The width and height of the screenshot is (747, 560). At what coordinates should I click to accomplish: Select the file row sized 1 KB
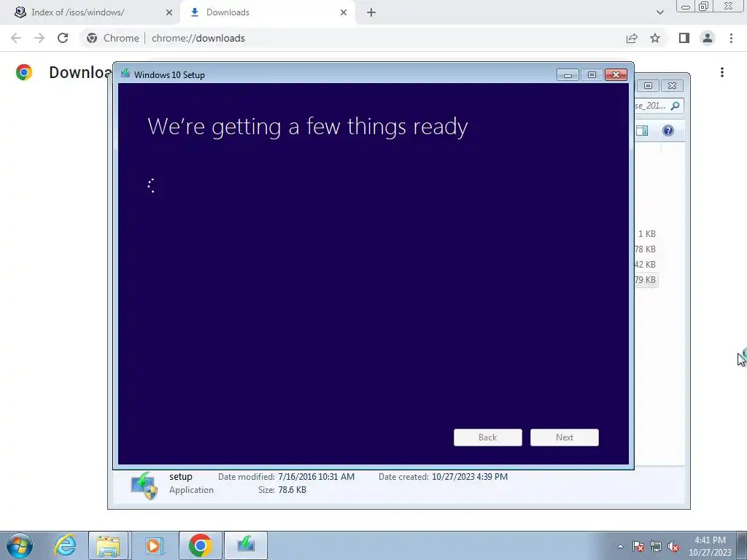[646, 234]
